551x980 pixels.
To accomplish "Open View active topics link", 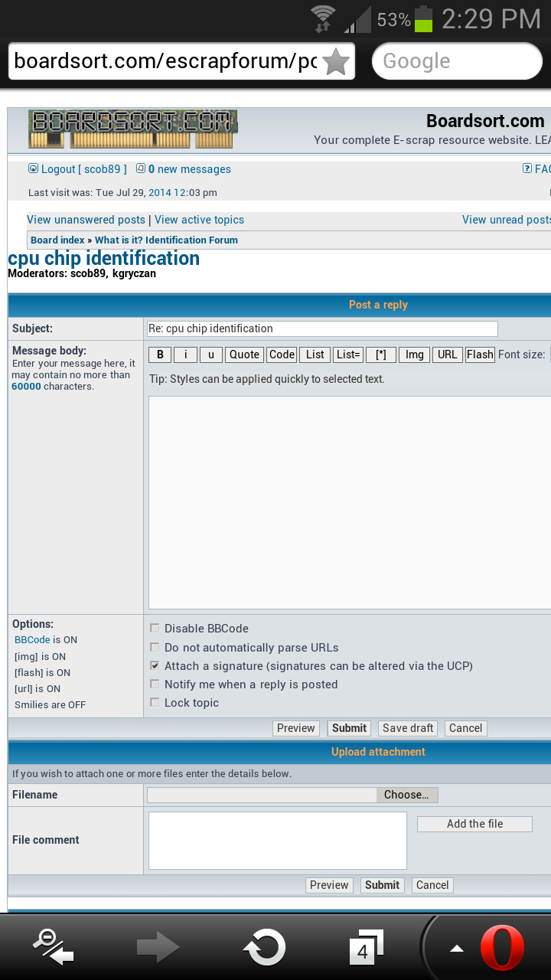I will 199,220.
